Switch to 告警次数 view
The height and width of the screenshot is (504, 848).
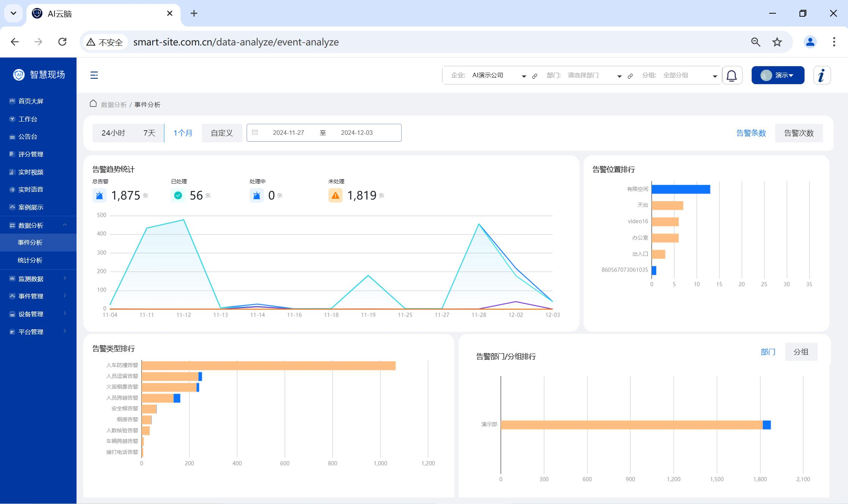pyautogui.click(x=799, y=133)
